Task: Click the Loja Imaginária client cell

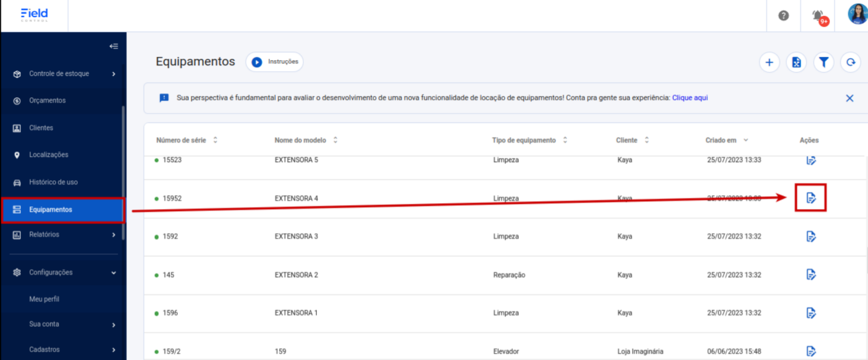Action: 640,352
